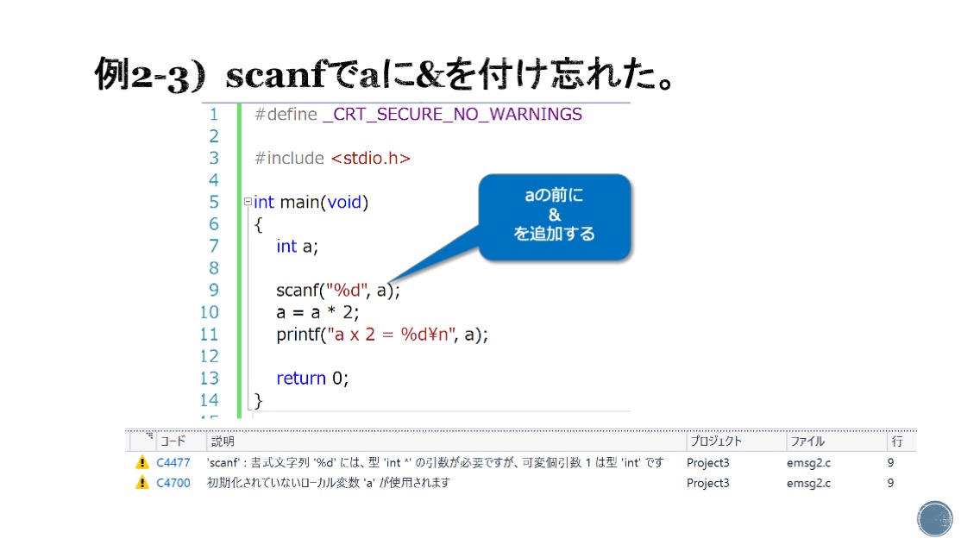Click the small icon left of コード header
The width and height of the screenshot is (980, 551).
(x=149, y=435)
